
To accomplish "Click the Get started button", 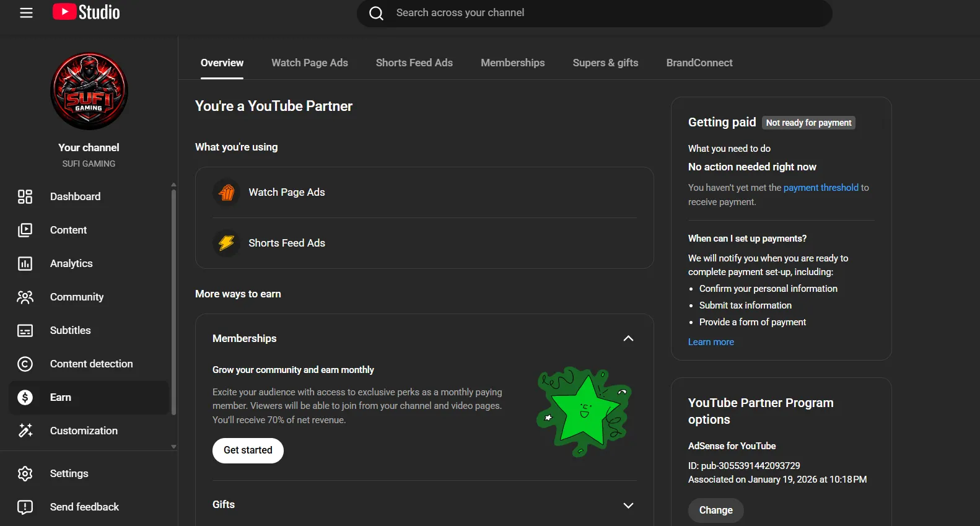I will (248, 450).
